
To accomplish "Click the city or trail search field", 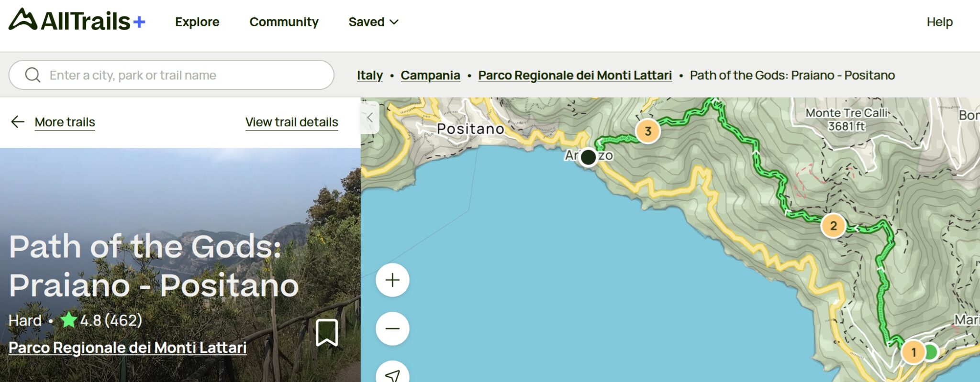I will (172, 75).
